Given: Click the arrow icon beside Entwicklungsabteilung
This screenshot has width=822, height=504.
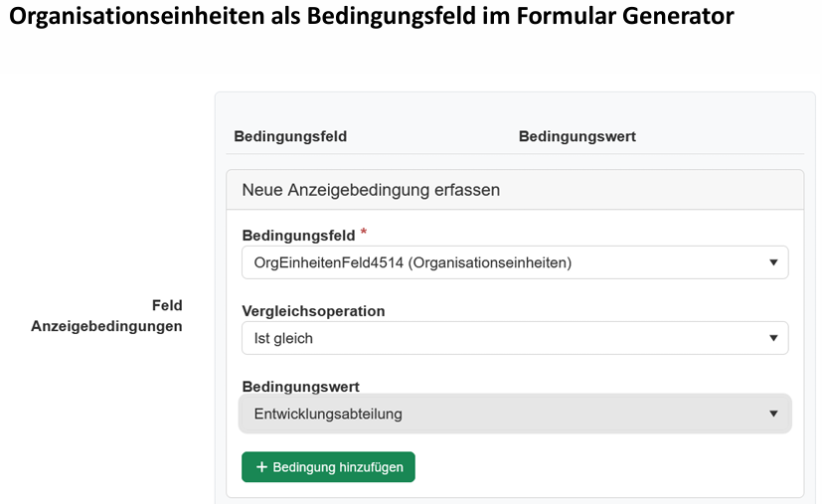Looking at the screenshot, I should point(773,414).
